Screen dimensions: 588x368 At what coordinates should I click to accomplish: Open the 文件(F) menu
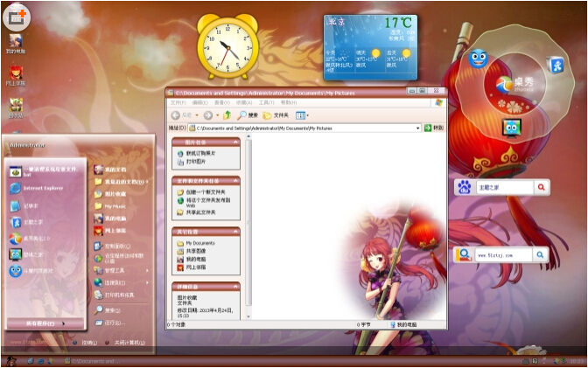[178, 102]
